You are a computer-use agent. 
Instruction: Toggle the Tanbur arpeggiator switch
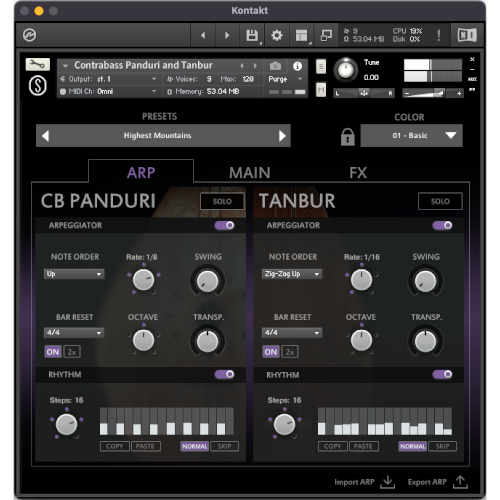[442, 225]
